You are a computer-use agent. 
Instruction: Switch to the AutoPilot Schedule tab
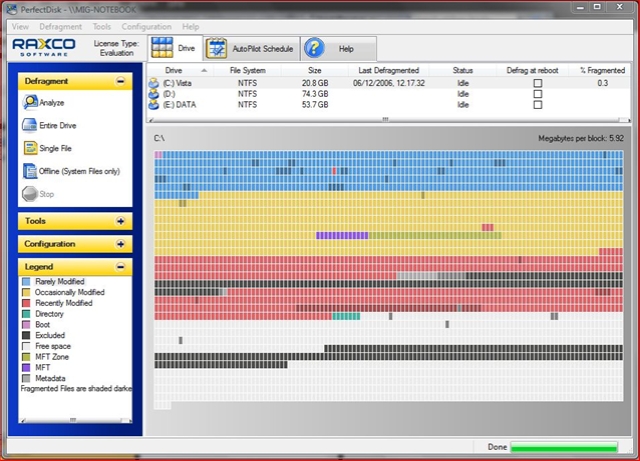tap(251, 49)
